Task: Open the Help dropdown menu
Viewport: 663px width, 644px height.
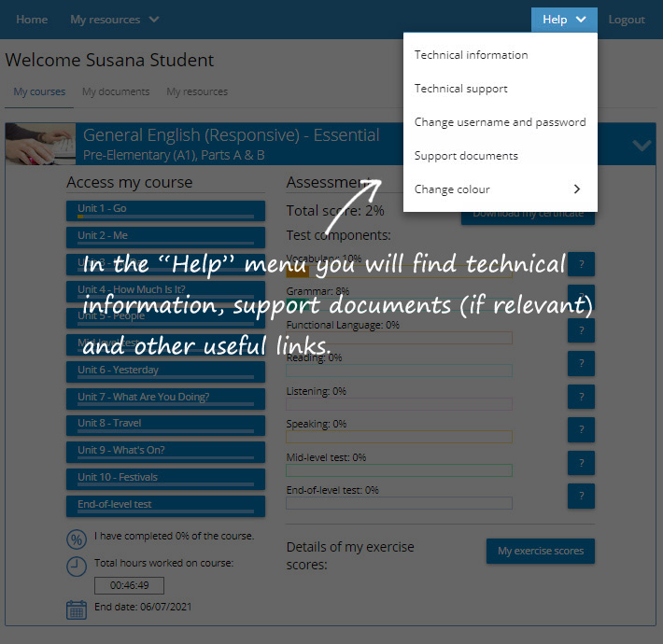Action: click(564, 20)
